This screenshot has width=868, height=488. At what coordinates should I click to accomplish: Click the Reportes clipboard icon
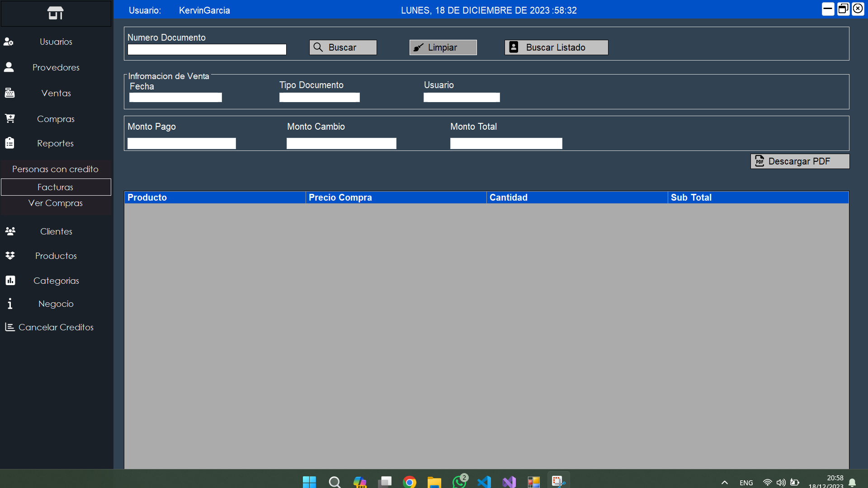click(x=9, y=143)
